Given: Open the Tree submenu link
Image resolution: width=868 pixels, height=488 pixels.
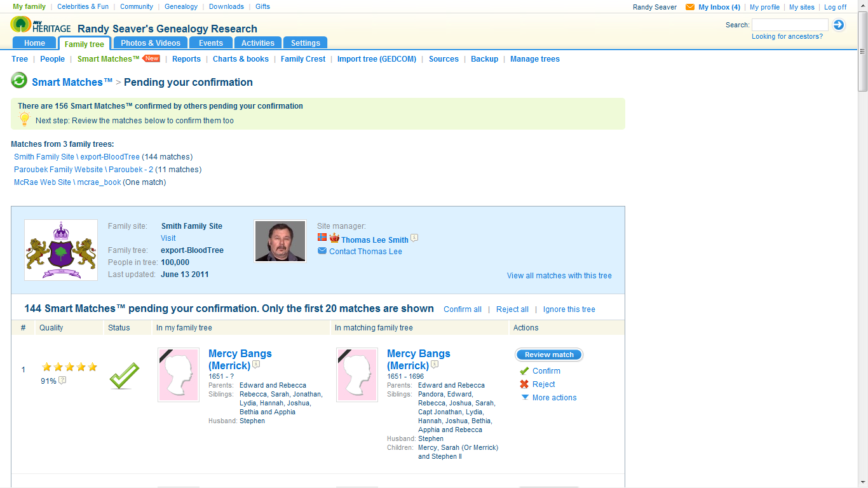Looking at the screenshot, I should (20, 59).
